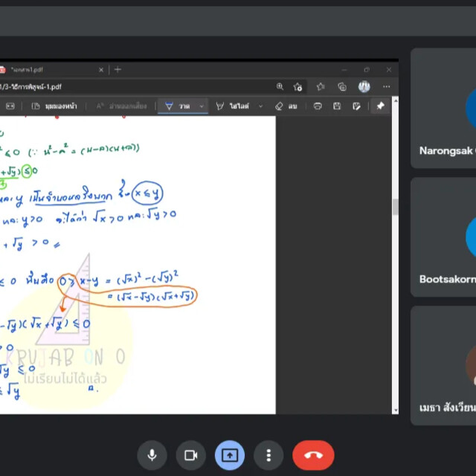Click the Save As icon with pencil
The width and height of the screenshot is (476, 476).
(x=356, y=106)
